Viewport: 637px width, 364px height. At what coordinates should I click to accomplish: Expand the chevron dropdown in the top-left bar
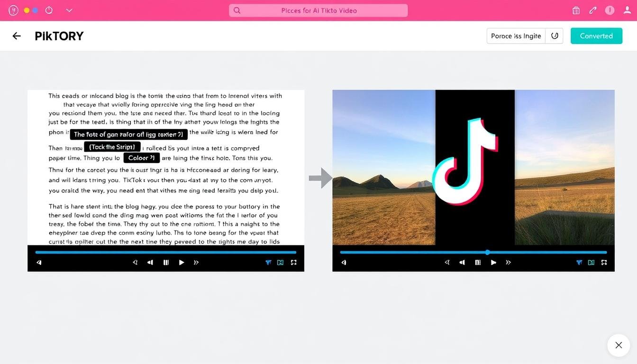tap(69, 10)
